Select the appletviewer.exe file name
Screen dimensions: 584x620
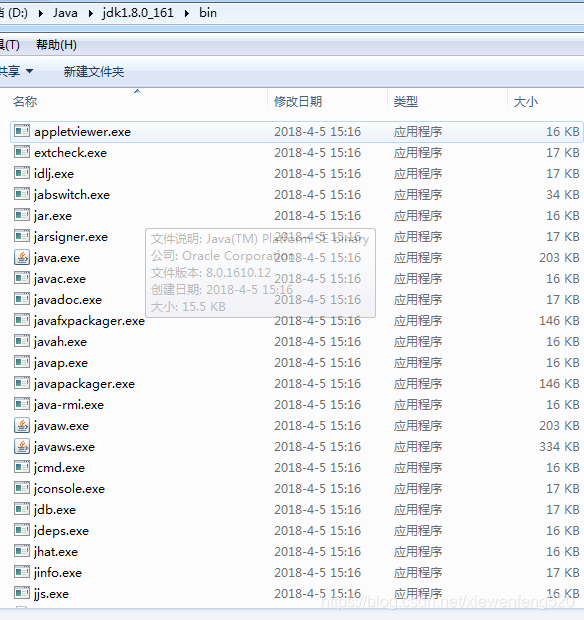click(82, 132)
